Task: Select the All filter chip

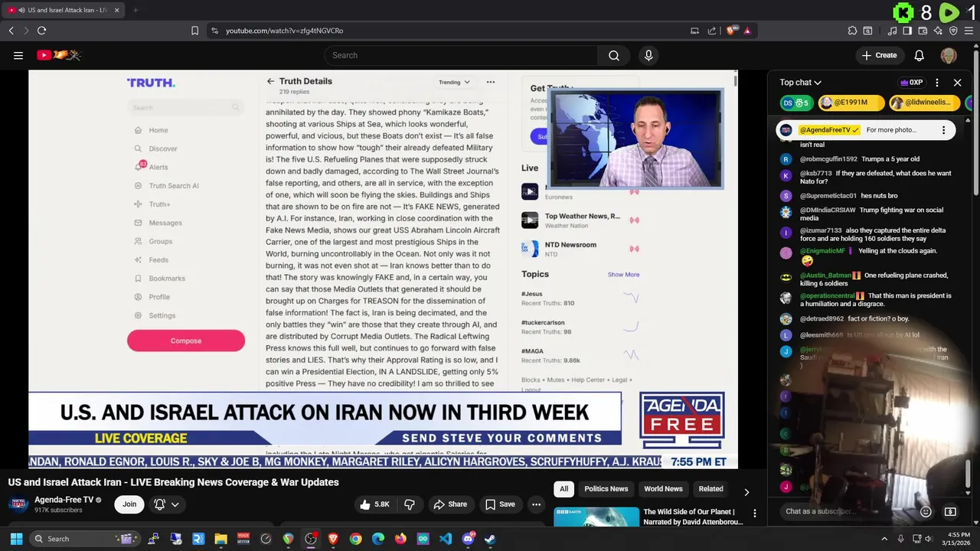Action: 563,489
